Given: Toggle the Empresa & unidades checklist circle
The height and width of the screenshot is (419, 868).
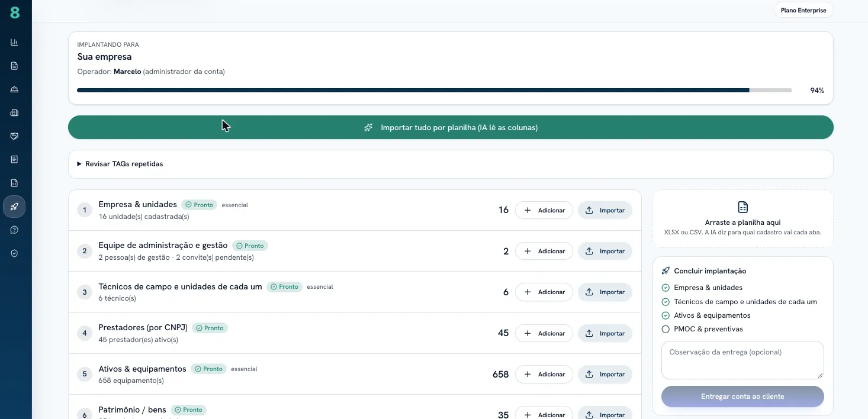Looking at the screenshot, I should 666,288.
